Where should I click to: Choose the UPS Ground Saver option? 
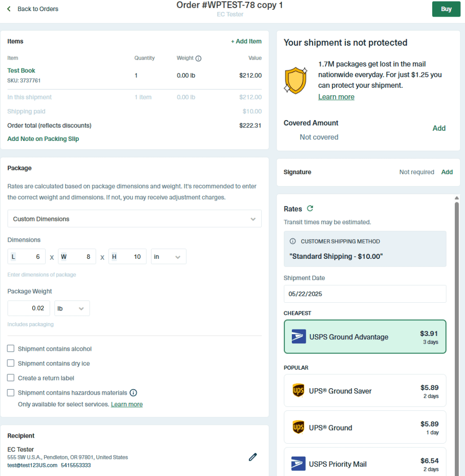365,391
